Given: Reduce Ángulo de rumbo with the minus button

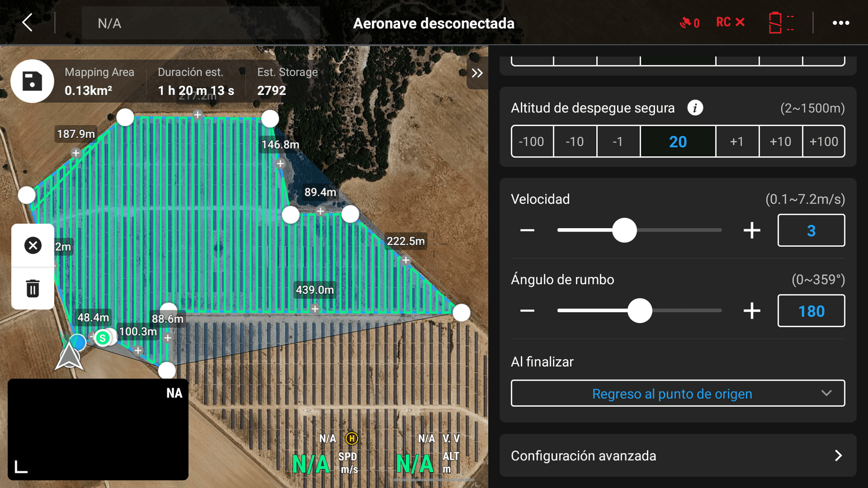Looking at the screenshot, I should point(527,311).
